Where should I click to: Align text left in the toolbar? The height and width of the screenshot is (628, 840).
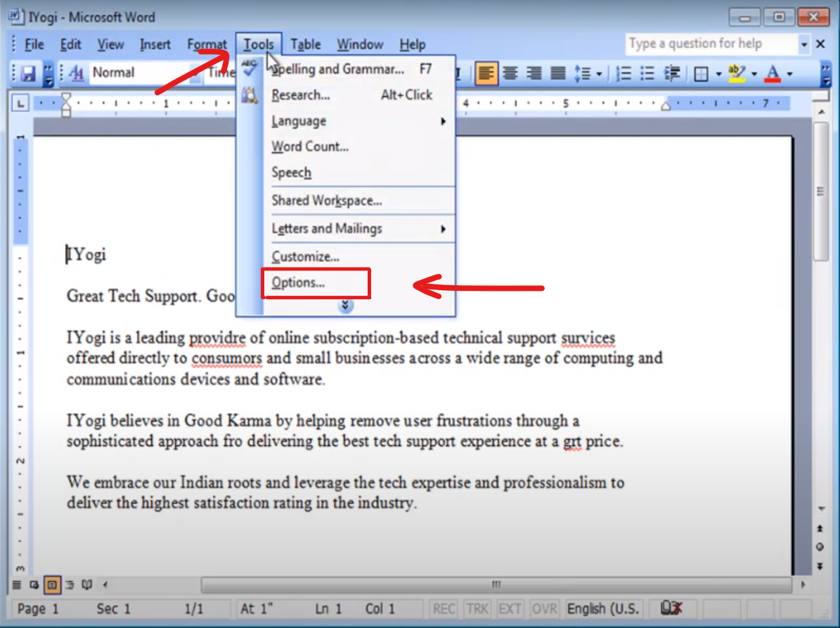pos(486,73)
